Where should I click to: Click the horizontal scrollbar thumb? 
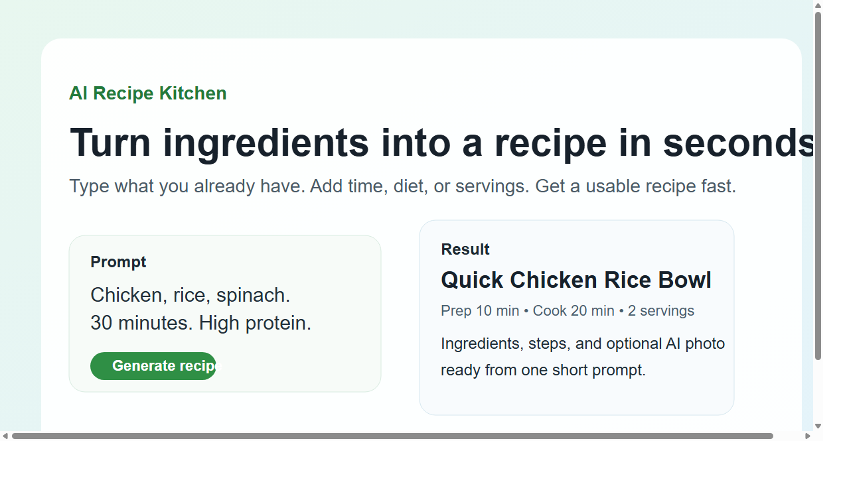pos(392,436)
